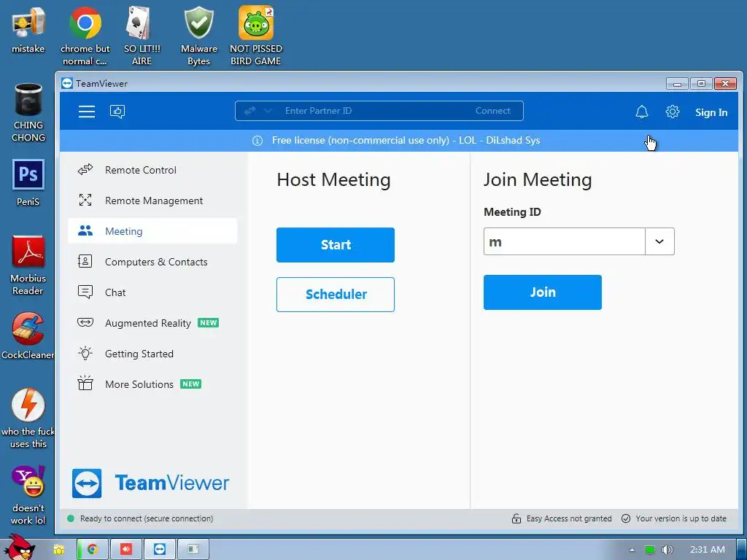The height and width of the screenshot is (560, 747).
Task: Click the Remote Management expand-arrows icon
Action: (x=85, y=200)
